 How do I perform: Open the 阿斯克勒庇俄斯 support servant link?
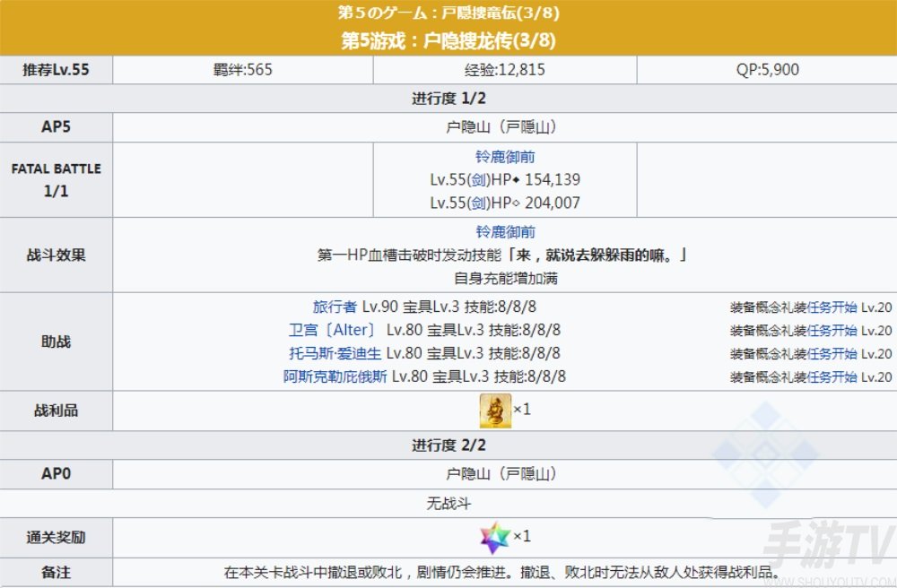(x=335, y=376)
